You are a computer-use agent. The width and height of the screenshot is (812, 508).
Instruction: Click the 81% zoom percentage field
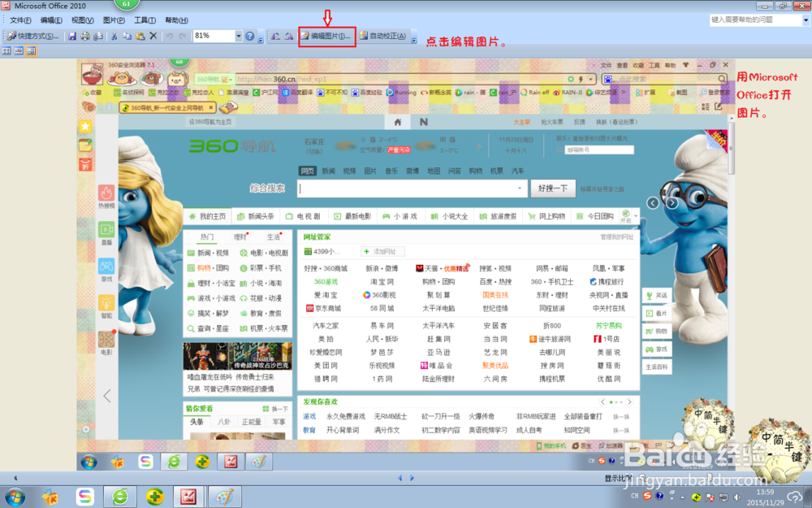[x=214, y=37]
